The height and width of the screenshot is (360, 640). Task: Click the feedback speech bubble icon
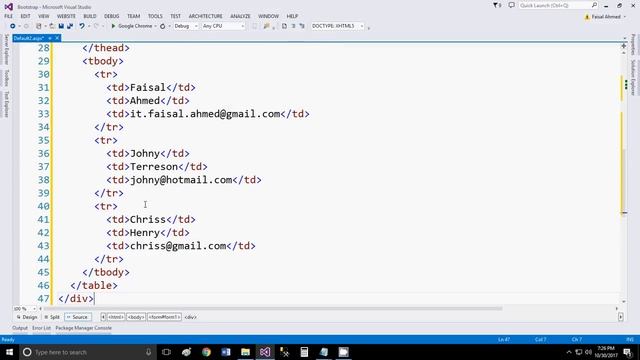pyautogui.click(x=511, y=6)
